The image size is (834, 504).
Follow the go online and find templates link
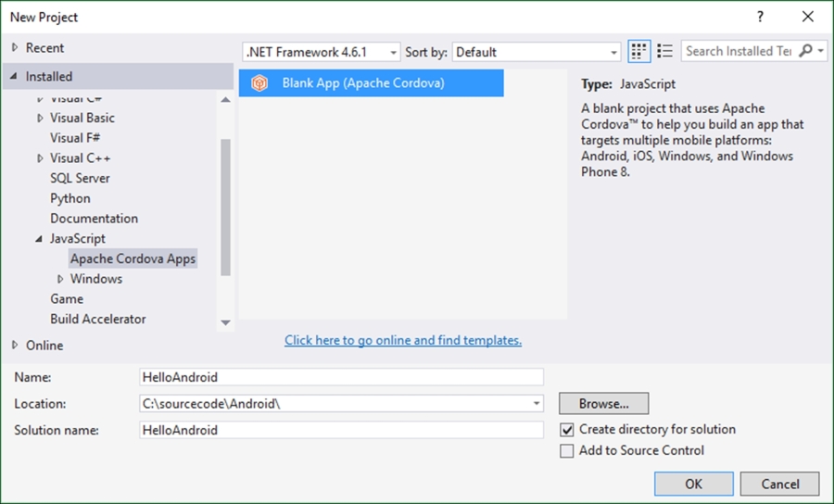403,340
